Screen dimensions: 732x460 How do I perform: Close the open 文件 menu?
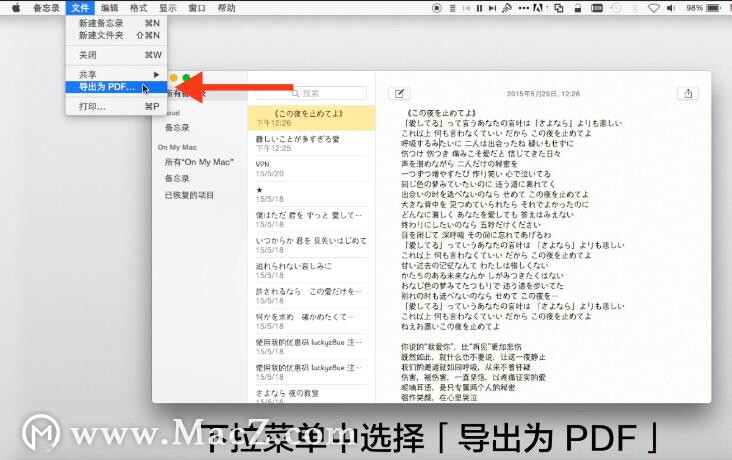pos(80,7)
